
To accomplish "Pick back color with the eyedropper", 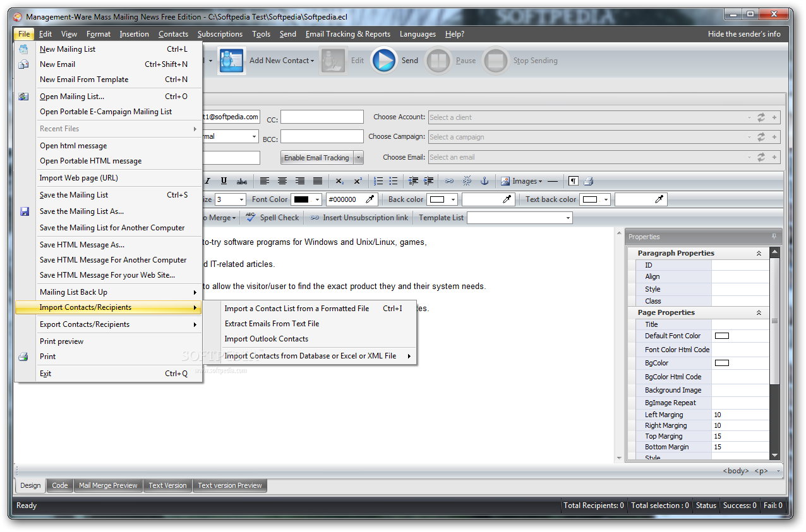I will [507, 199].
